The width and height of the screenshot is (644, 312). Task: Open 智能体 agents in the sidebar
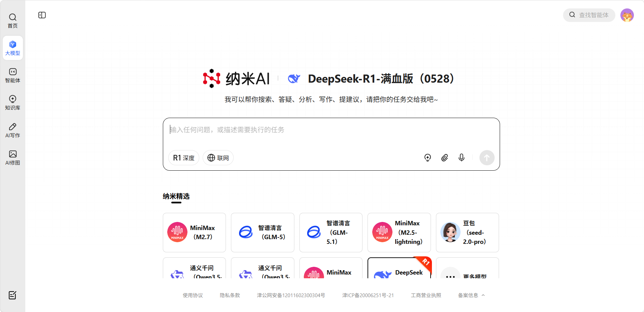click(13, 75)
